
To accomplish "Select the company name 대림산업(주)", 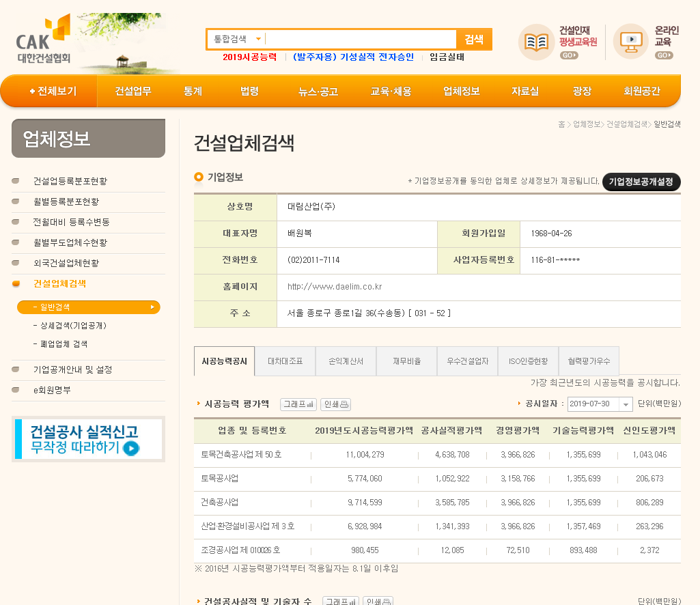I will click(311, 206).
